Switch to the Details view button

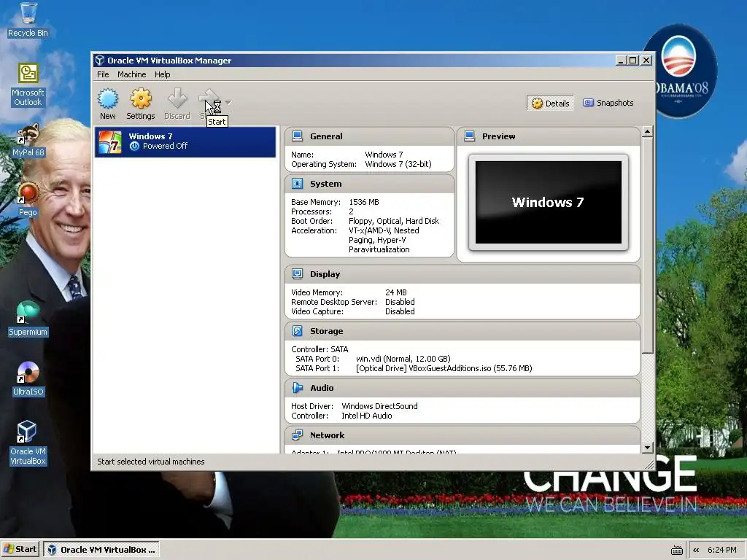550,104
